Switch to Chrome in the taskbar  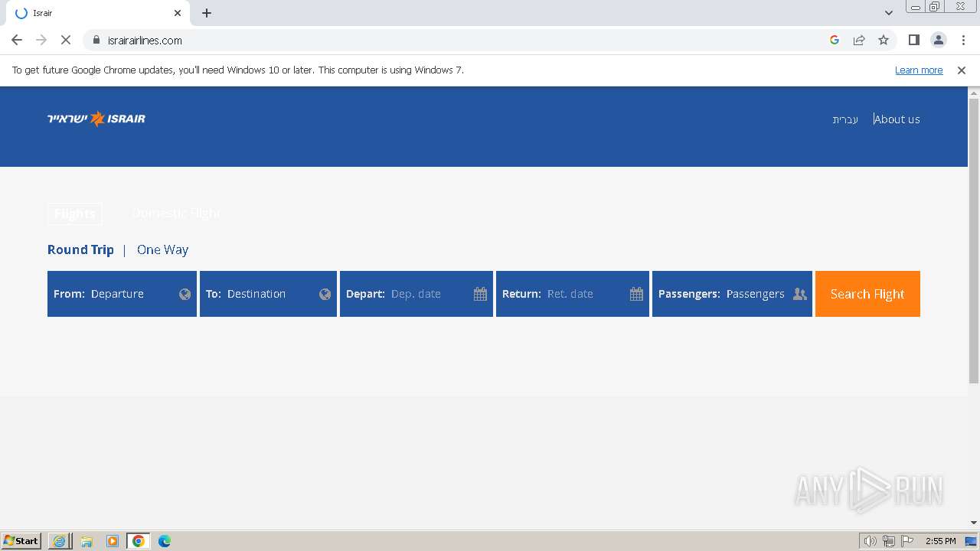(139, 541)
